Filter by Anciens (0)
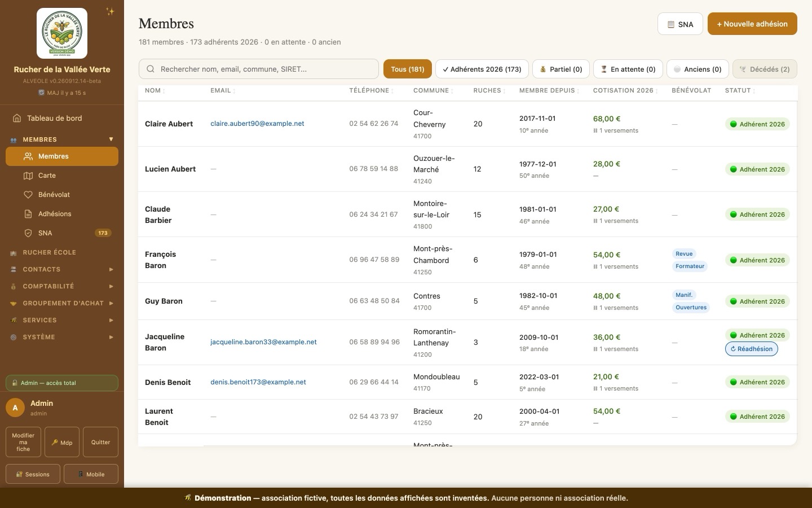812x508 pixels. (x=698, y=69)
